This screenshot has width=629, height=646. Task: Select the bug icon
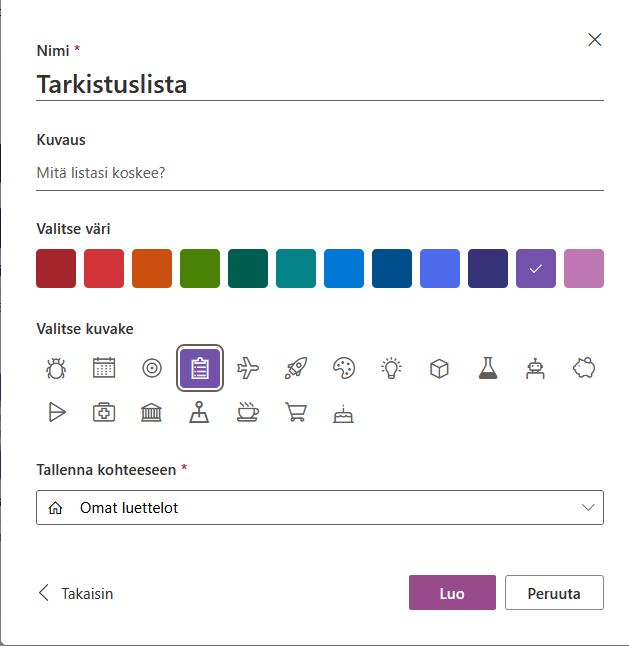56,369
